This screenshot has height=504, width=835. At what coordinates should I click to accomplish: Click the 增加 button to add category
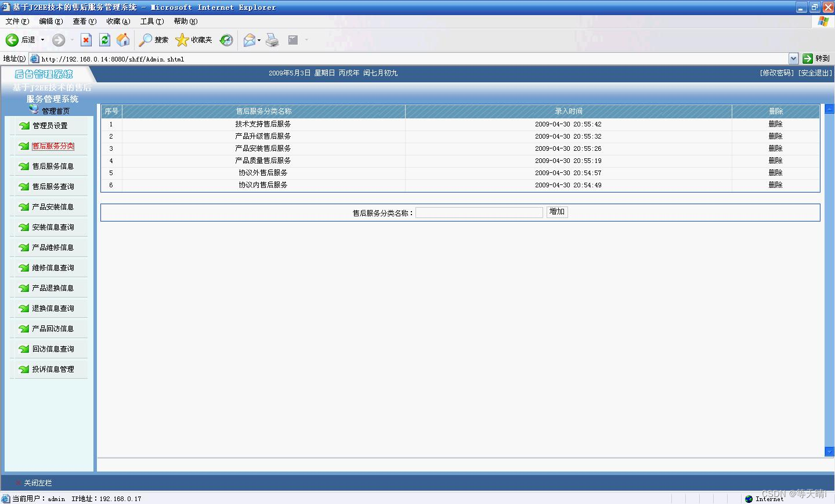pos(556,212)
